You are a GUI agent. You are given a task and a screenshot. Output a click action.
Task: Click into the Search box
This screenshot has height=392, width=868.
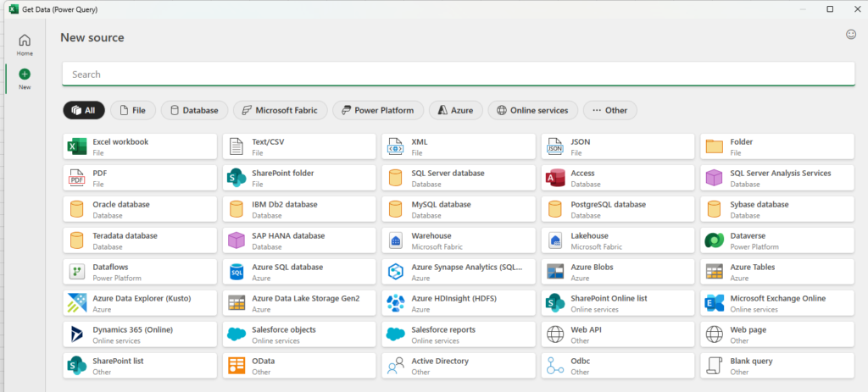(459, 75)
